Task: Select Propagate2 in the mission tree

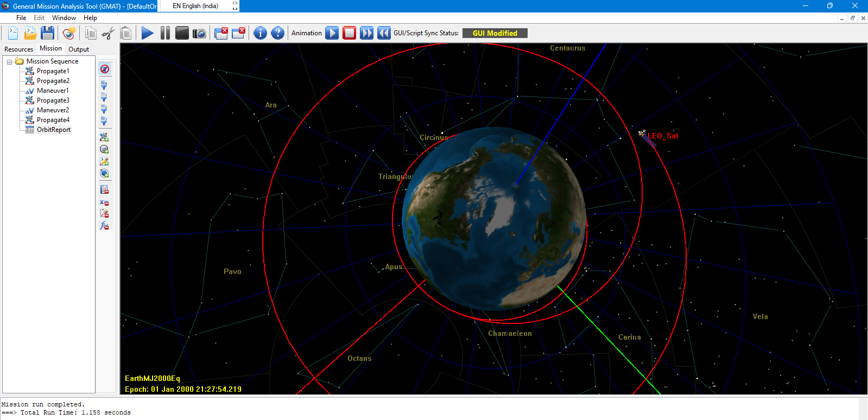Action: (x=53, y=81)
